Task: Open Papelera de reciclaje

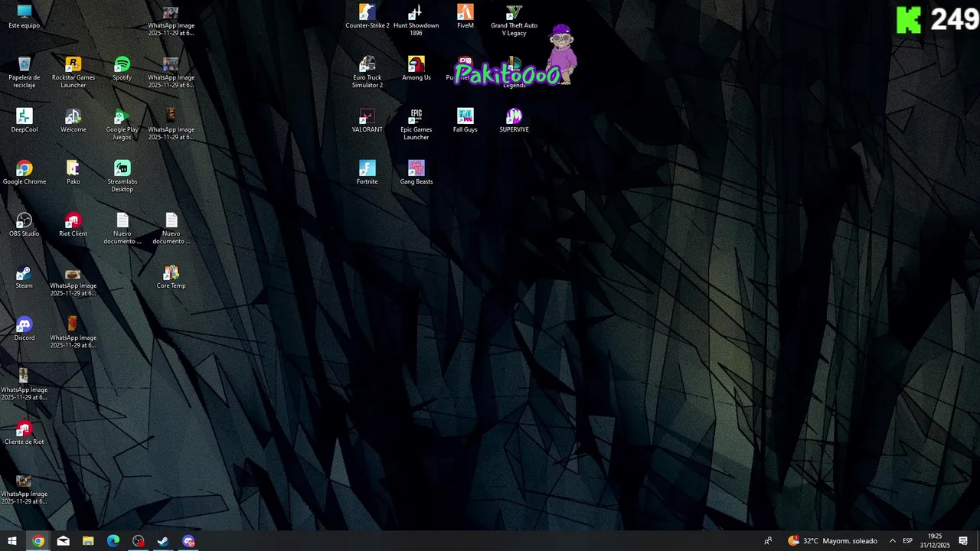Action: 24,72
